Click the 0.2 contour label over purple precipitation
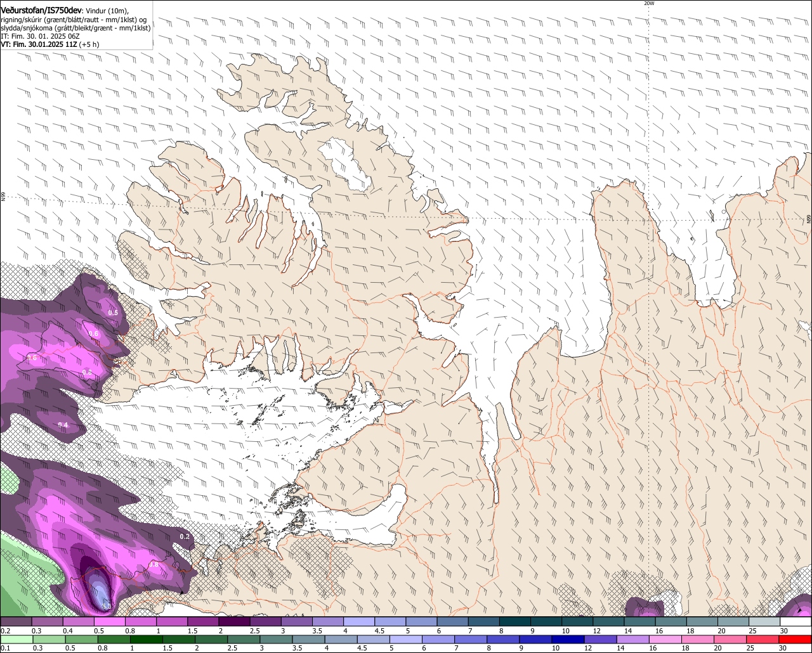This screenshot has width=812, height=653. (x=185, y=537)
